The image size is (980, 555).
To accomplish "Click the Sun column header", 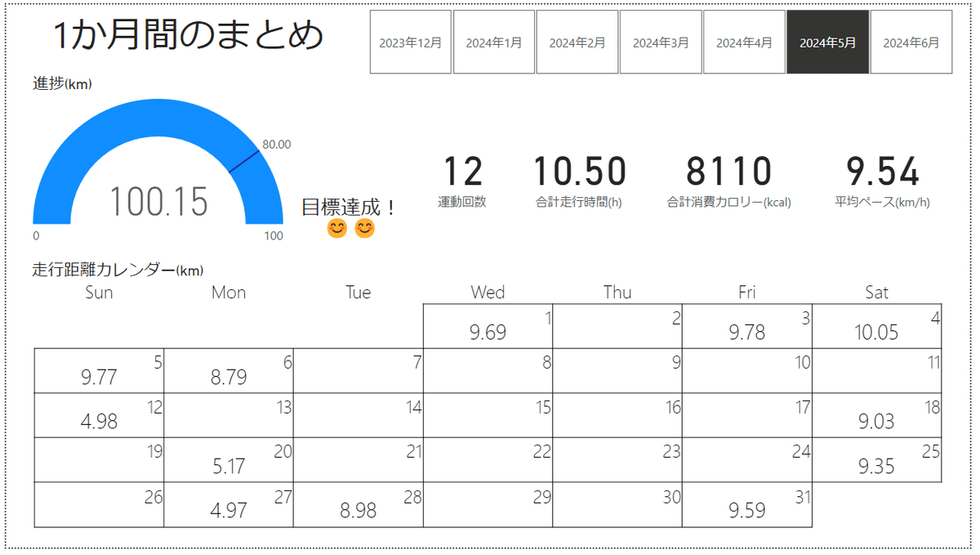I will (x=99, y=293).
